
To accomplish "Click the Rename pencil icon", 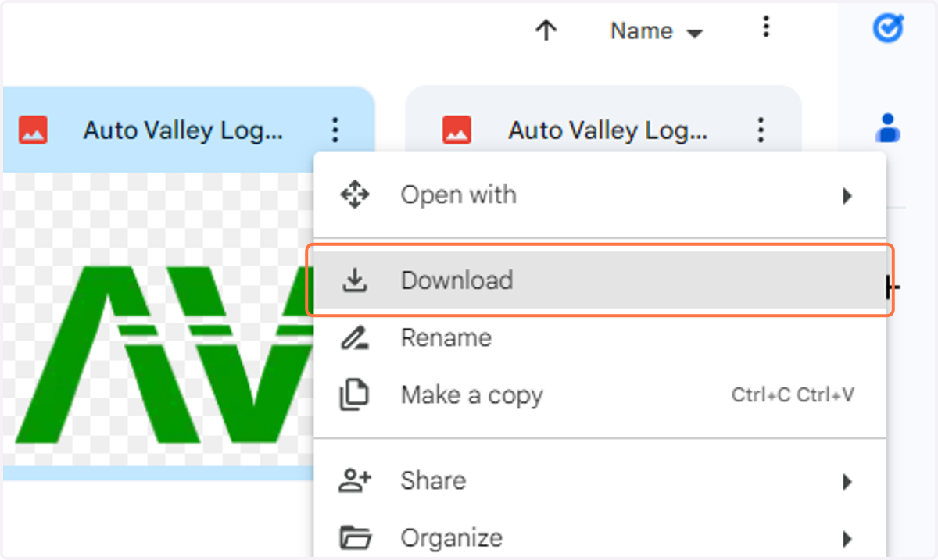I will pyautogui.click(x=355, y=338).
